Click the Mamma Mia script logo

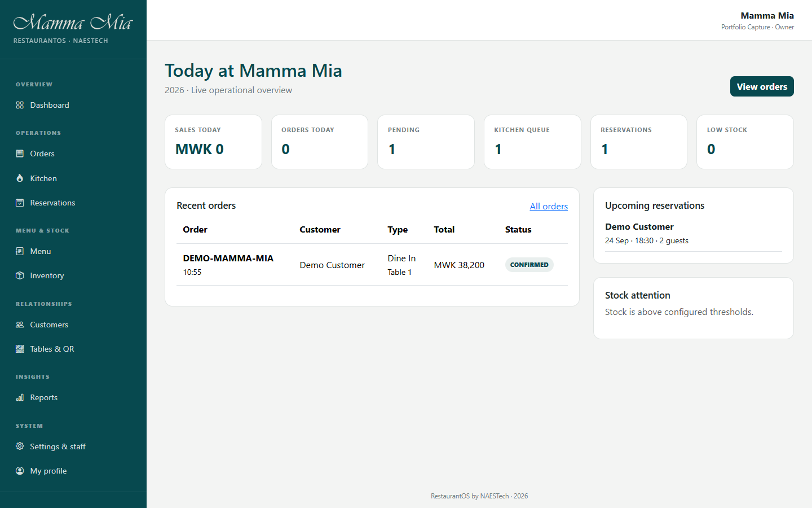[73, 22]
